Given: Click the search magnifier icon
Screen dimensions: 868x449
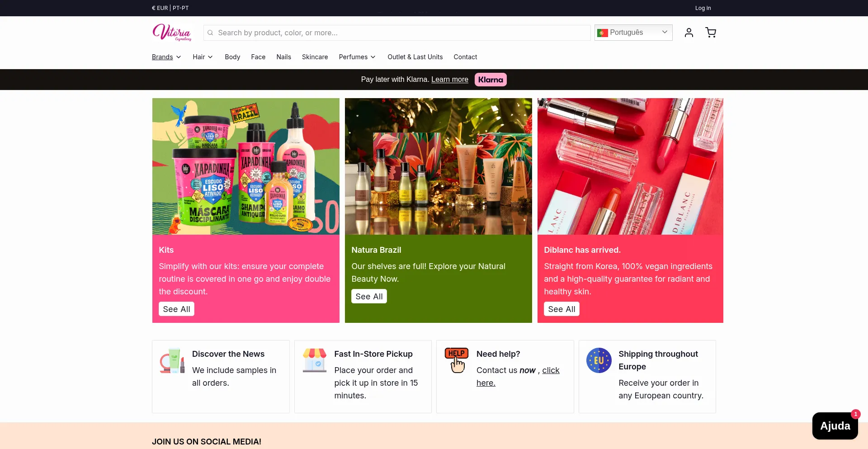Looking at the screenshot, I should [x=210, y=33].
